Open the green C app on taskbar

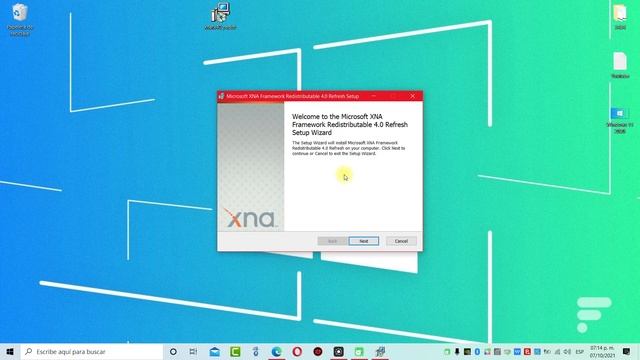[x=235, y=351]
